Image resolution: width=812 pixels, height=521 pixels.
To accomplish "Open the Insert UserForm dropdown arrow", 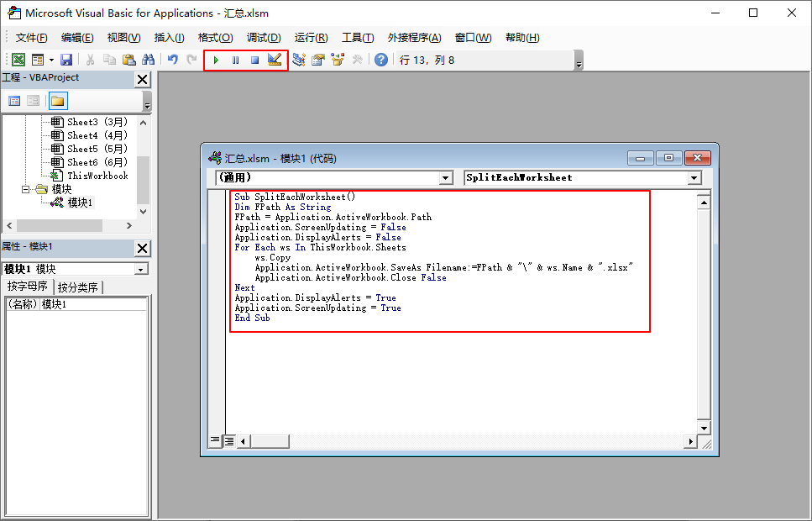I will pyautogui.click(x=51, y=61).
